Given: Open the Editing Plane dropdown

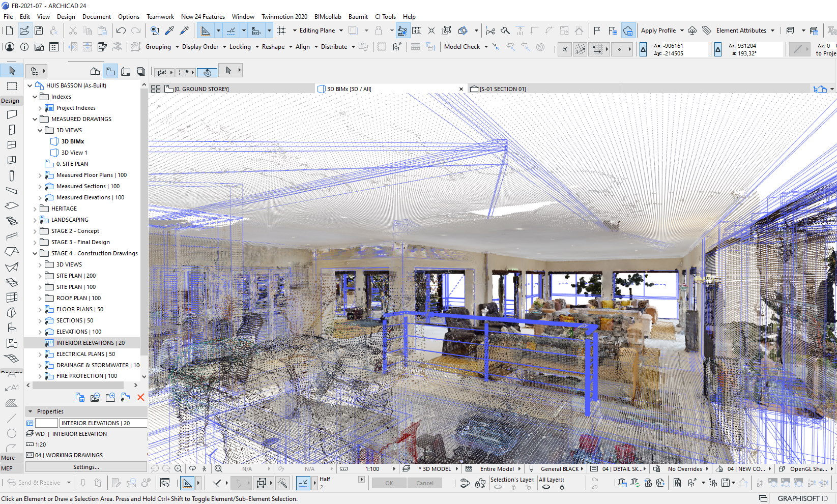Looking at the screenshot, I should point(321,31).
